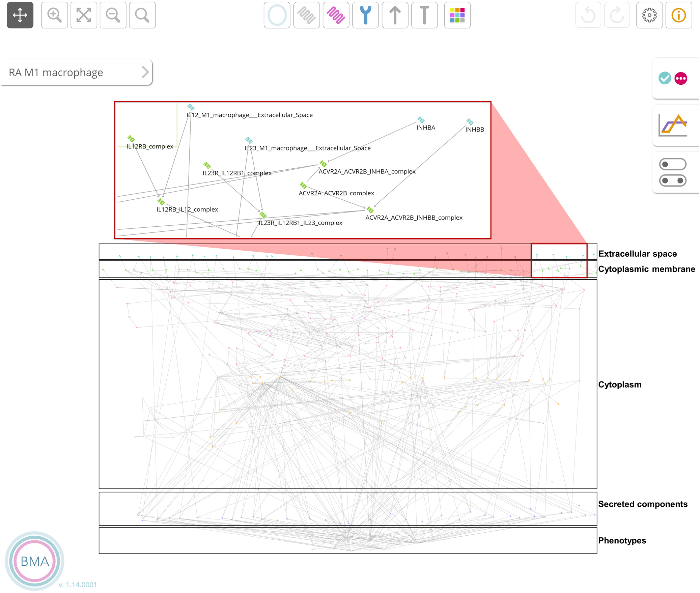Open the simulation graph panel
Viewport: 700px width, 593px height.
[x=673, y=125]
